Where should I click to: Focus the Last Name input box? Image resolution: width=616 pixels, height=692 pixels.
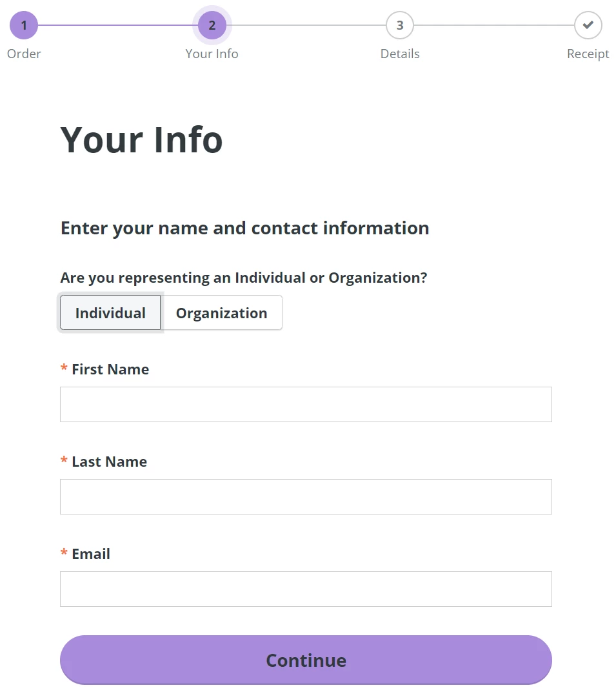[306, 496]
